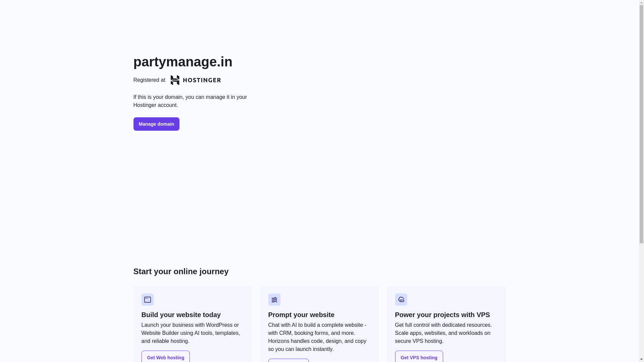Screen dimensions: 644x362
Task: Click the Hostinger logo
Action: coord(196,80)
